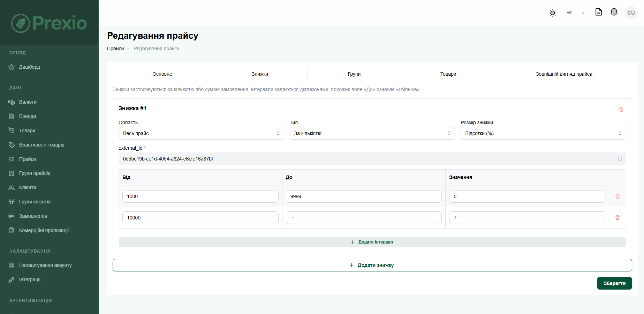Toggle the light/dark theme sun icon

pos(553,13)
